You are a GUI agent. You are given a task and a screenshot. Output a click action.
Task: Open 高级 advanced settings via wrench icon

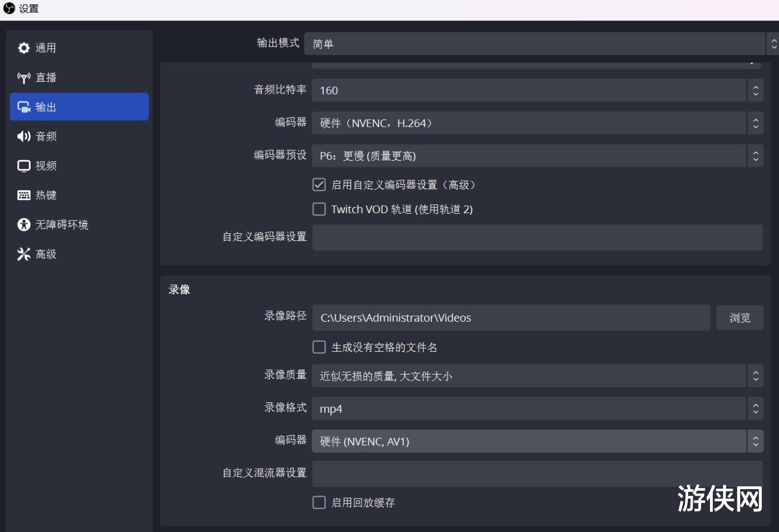(x=23, y=254)
